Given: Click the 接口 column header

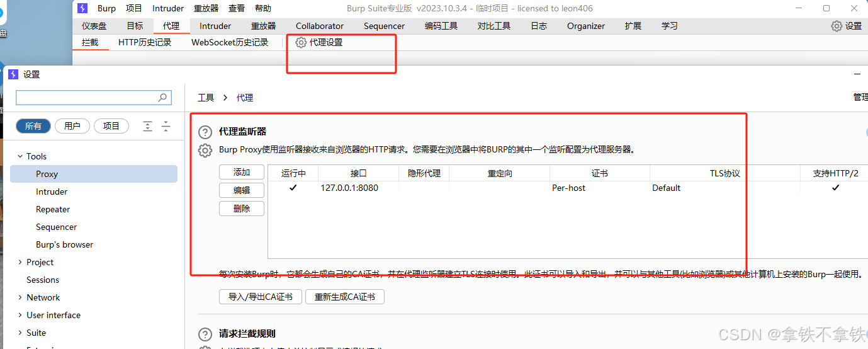Looking at the screenshot, I should [x=359, y=173].
